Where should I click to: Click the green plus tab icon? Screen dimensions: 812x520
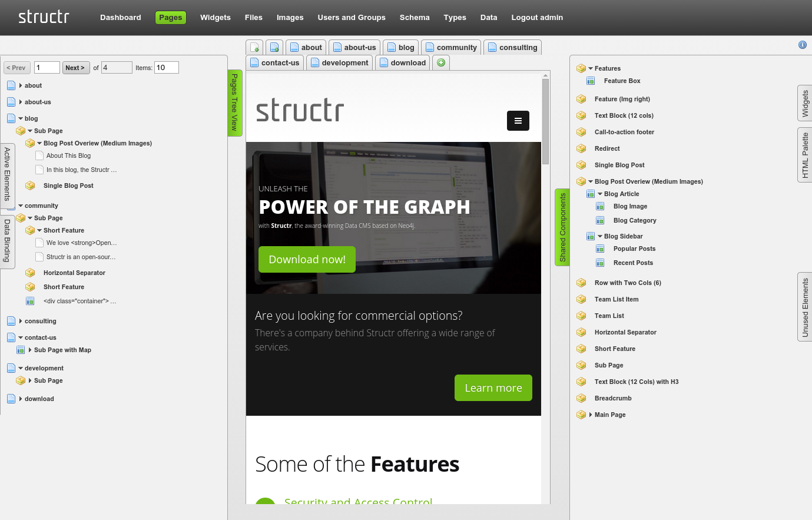coord(441,62)
